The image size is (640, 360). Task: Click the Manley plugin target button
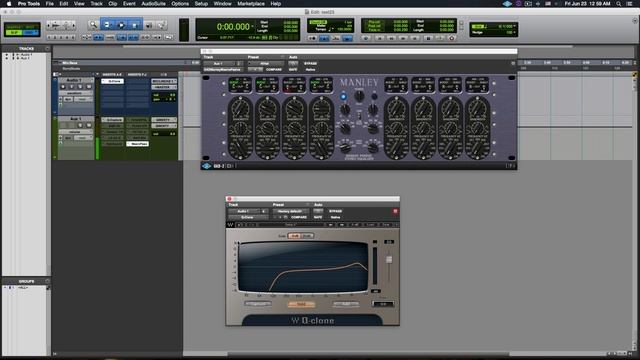pyautogui.click(x=513, y=63)
